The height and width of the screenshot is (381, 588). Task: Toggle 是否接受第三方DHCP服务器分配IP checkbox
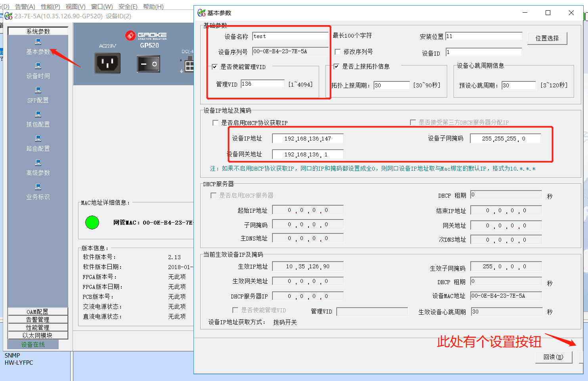pos(413,122)
